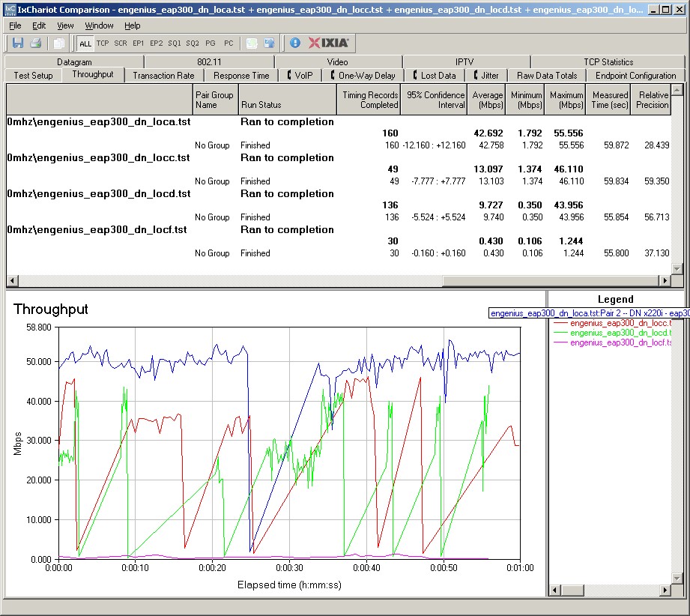Open the Raw Data Totals tab
The image size is (690, 616).
pyautogui.click(x=547, y=76)
